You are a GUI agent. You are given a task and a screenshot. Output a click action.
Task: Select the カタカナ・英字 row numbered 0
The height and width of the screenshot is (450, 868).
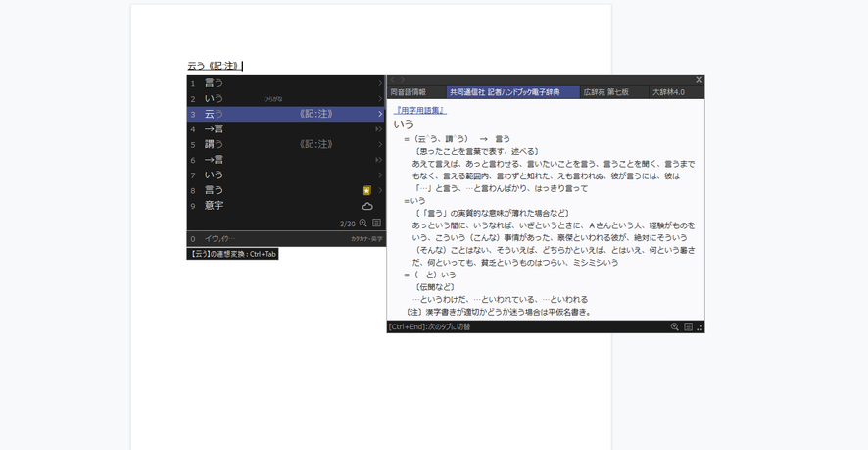(284, 239)
